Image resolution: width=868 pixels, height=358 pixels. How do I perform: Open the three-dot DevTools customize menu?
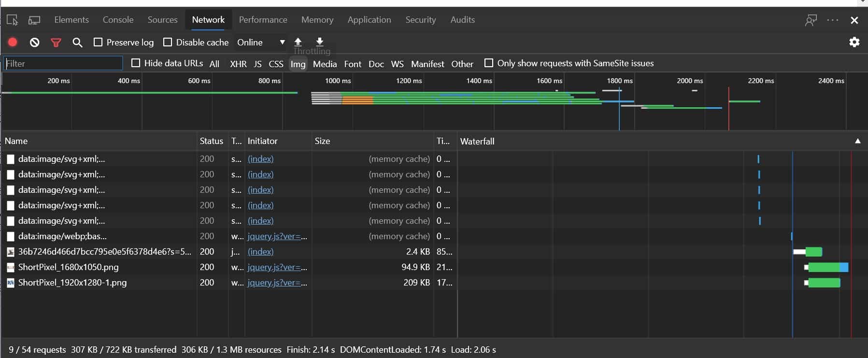point(833,20)
